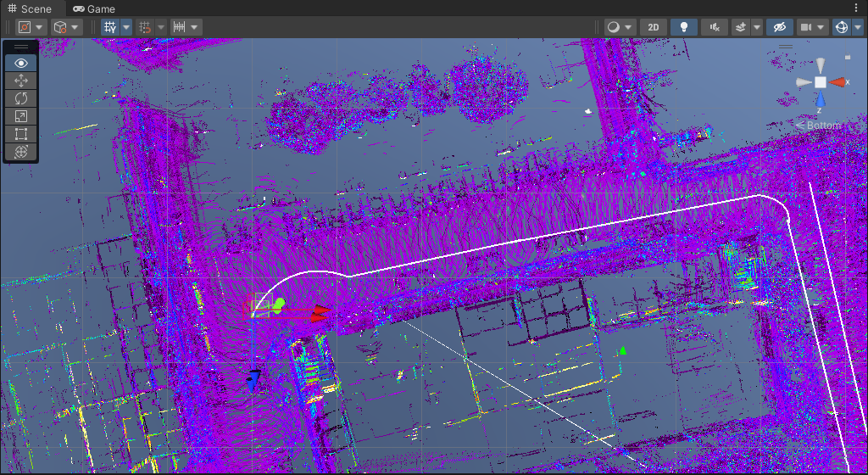Toggle the orientation gizmo rotation lock

[848, 57]
